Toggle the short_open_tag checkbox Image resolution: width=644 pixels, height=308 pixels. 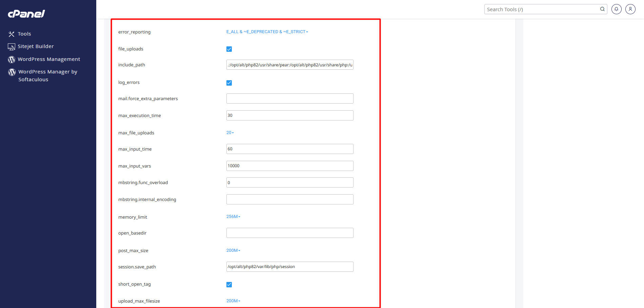[x=229, y=285]
